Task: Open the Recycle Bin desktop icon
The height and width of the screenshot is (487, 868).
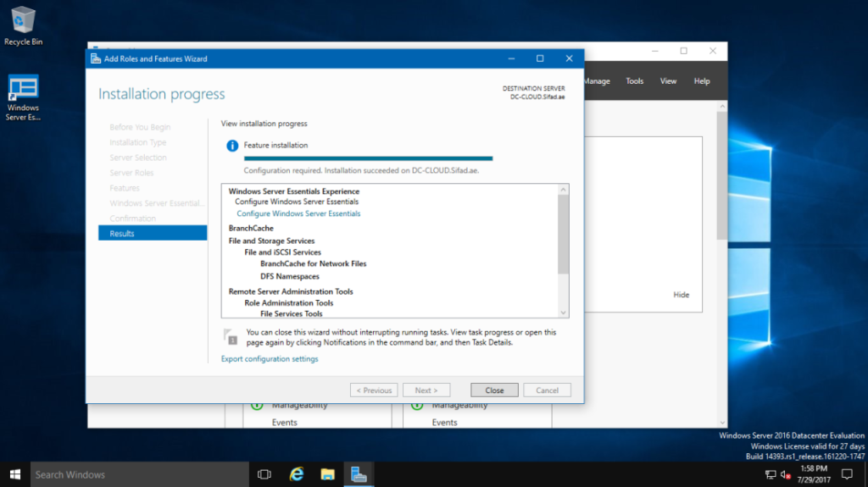Action: click(23, 26)
